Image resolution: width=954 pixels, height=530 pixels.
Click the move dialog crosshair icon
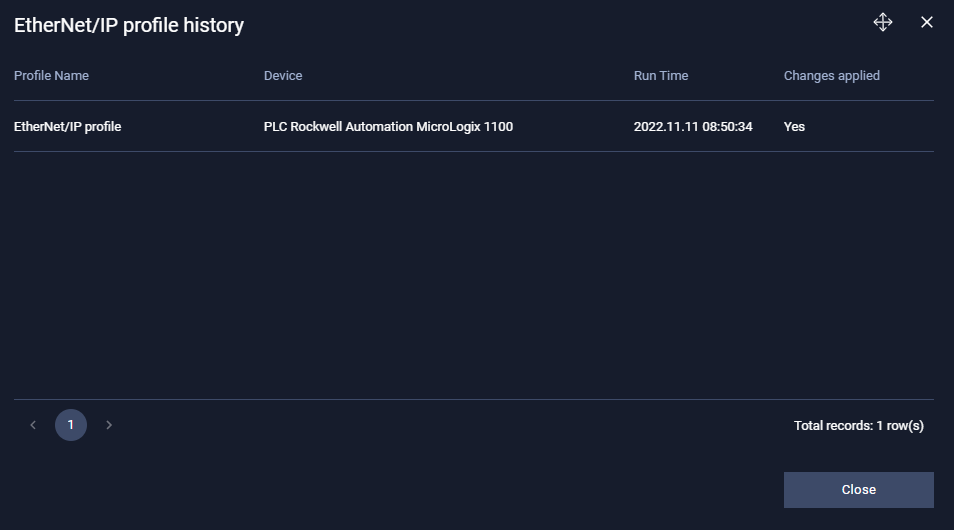coord(882,22)
